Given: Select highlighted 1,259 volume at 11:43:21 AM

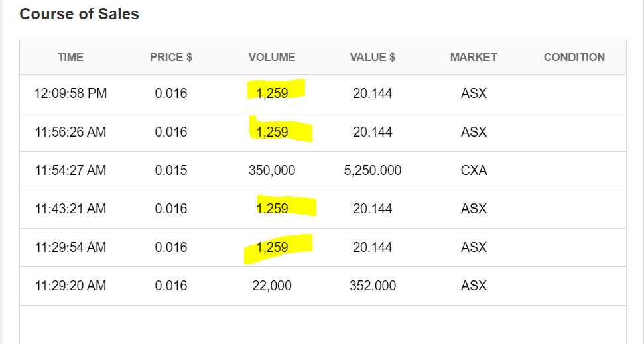Looking at the screenshot, I should click(272, 209).
